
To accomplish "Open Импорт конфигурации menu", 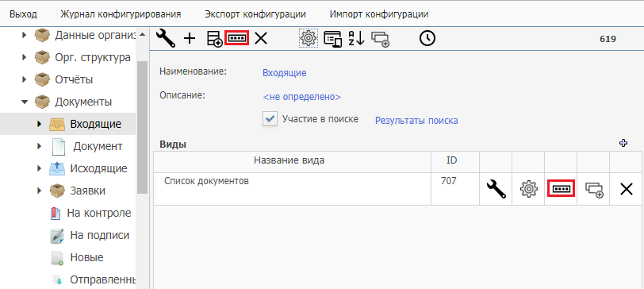I will pos(379,14).
